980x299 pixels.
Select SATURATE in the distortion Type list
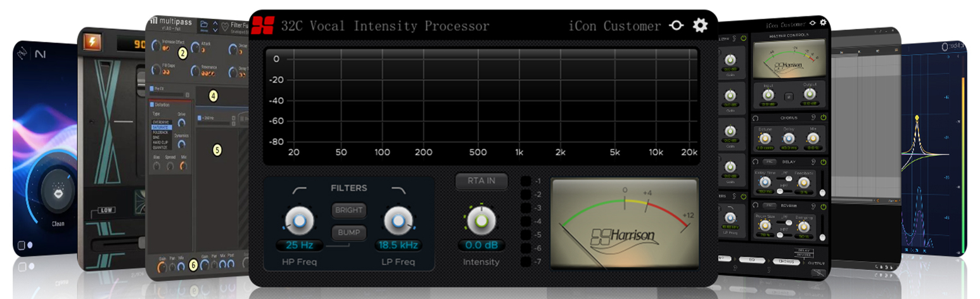tap(161, 127)
